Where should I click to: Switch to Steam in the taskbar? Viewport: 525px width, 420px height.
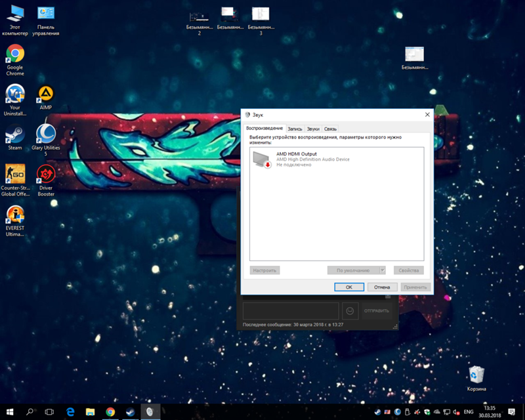click(x=130, y=411)
